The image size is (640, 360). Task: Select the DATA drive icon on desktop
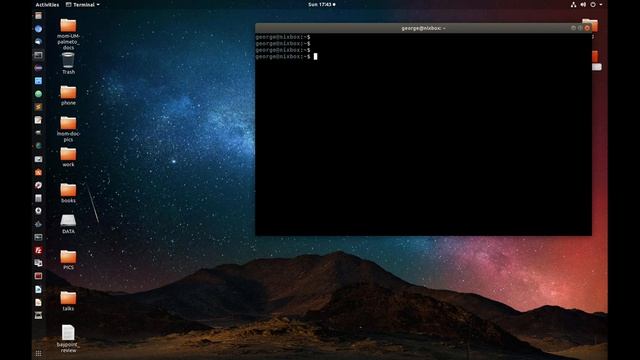coord(68,221)
